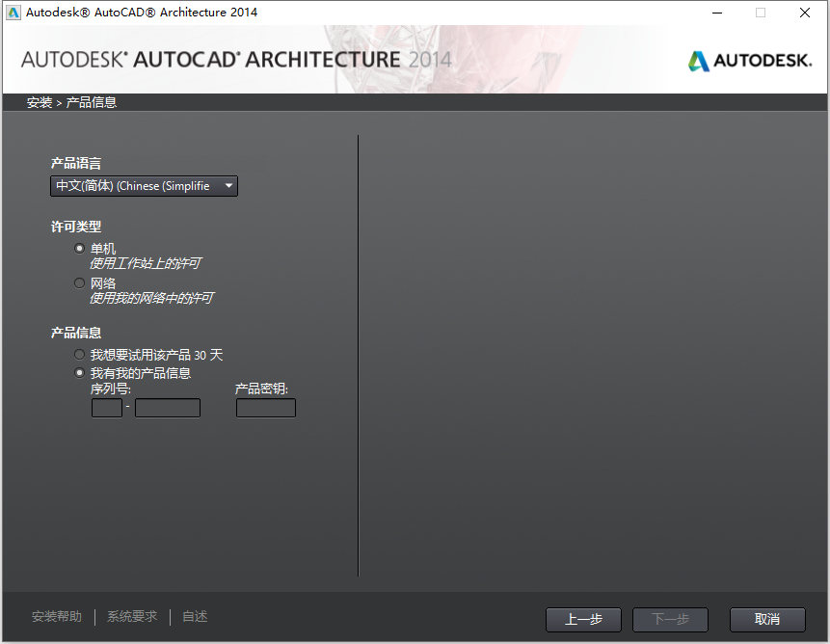Screen dimensions: 830x644
Task: Click the 下一步 next button
Action: (670, 620)
